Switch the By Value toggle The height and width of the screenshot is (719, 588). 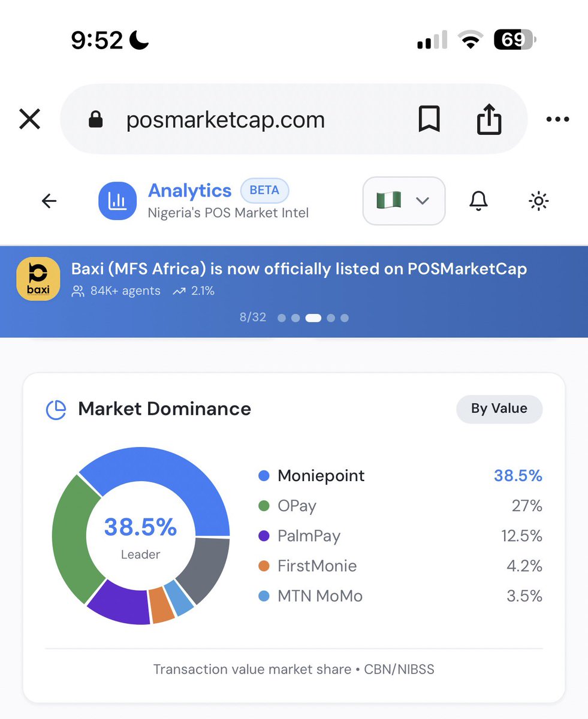[x=499, y=409]
